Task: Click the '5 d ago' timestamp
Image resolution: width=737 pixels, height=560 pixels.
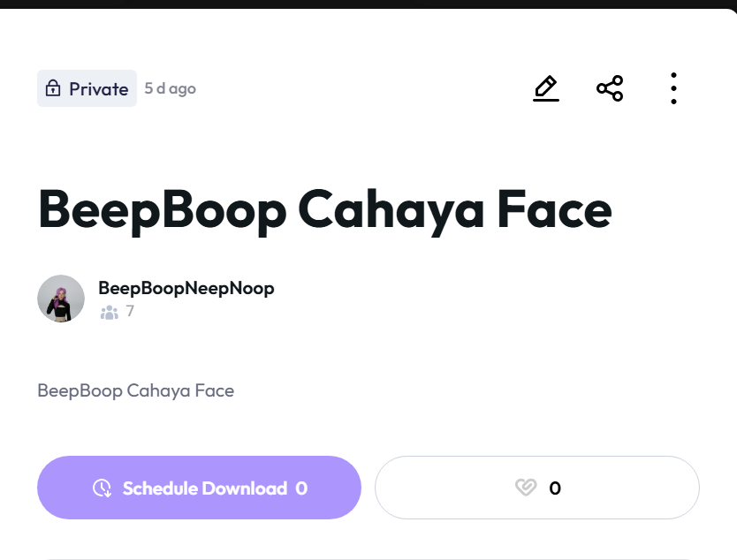Action: (171, 88)
